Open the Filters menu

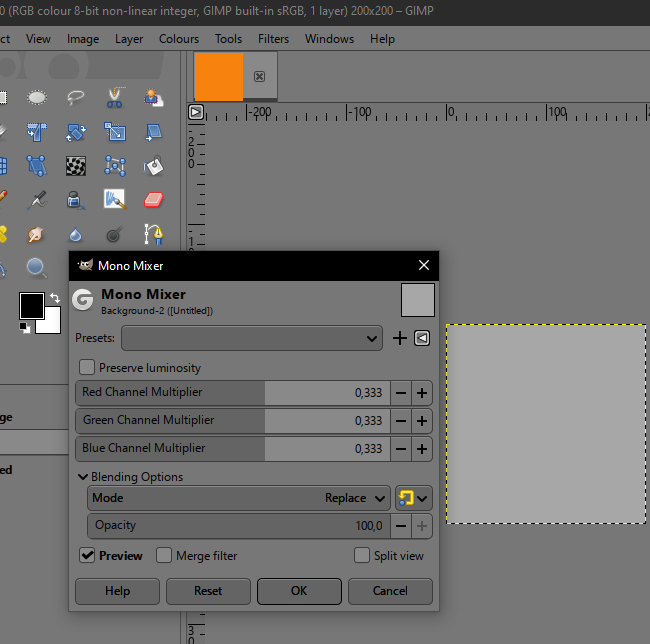click(273, 39)
